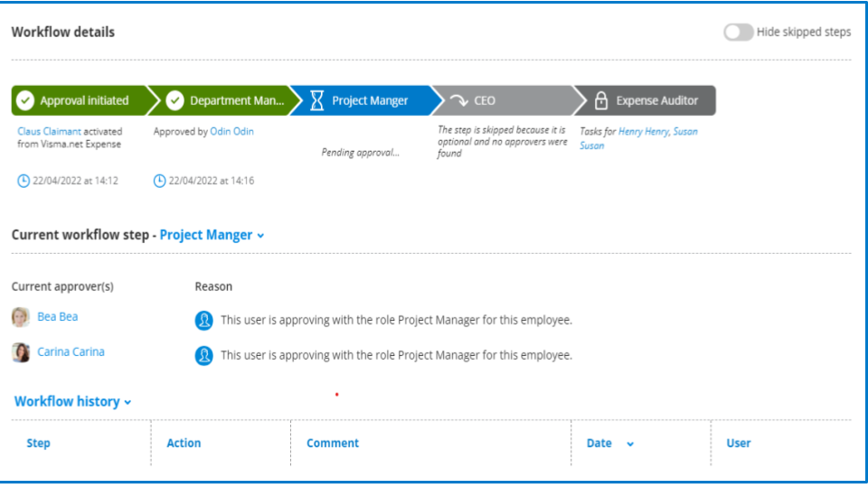Click the lock icon on Expense Auditor step
The image size is (868, 488).
click(x=601, y=100)
